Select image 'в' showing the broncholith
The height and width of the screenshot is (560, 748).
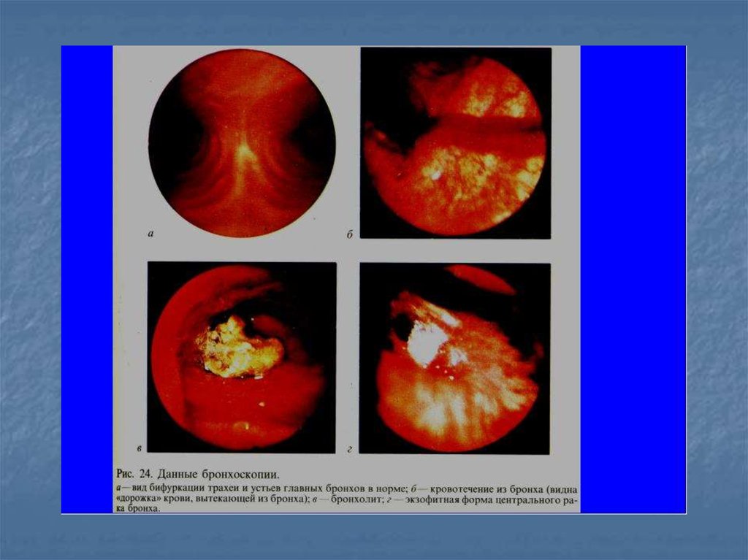click(242, 357)
